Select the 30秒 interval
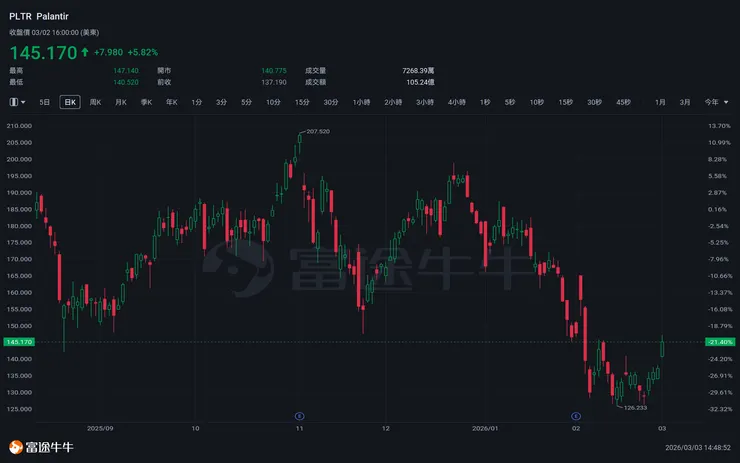 [594, 102]
